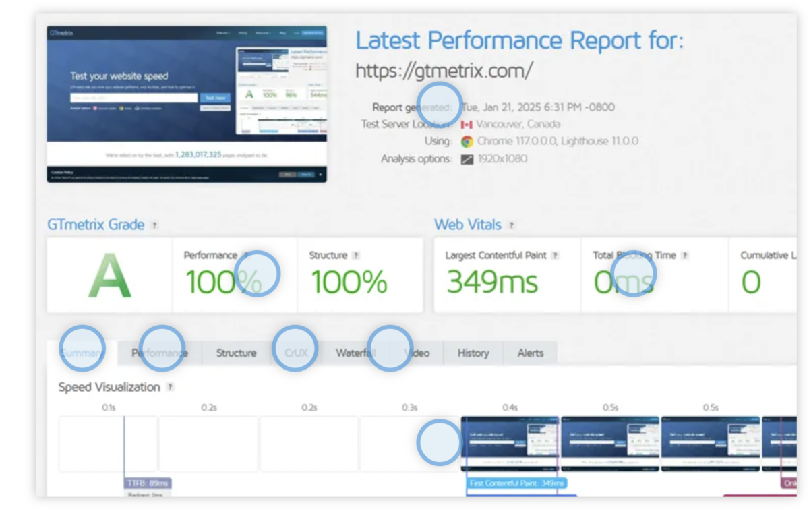Click the help icon next to GTmetrix Grade
809x532 pixels.
(x=154, y=225)
